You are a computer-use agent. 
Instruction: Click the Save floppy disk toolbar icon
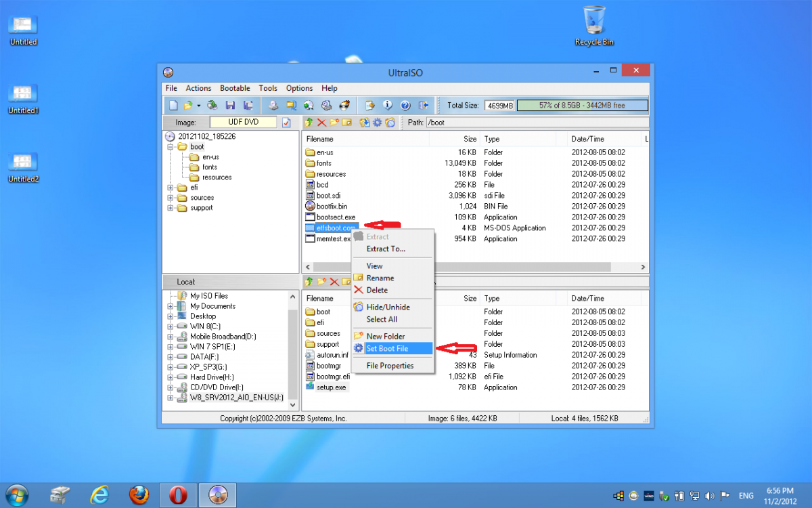click(230, 106)
